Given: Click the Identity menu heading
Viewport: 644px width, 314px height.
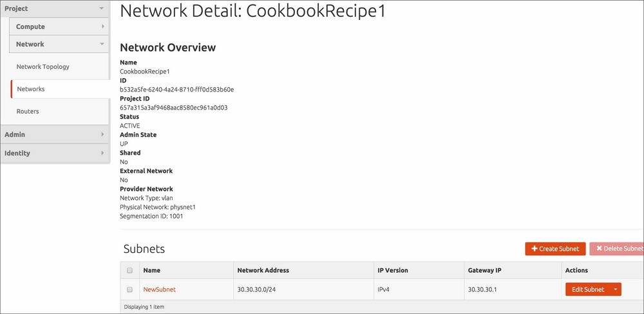Looking at the screenshot, I should click(x=17, y=153).
